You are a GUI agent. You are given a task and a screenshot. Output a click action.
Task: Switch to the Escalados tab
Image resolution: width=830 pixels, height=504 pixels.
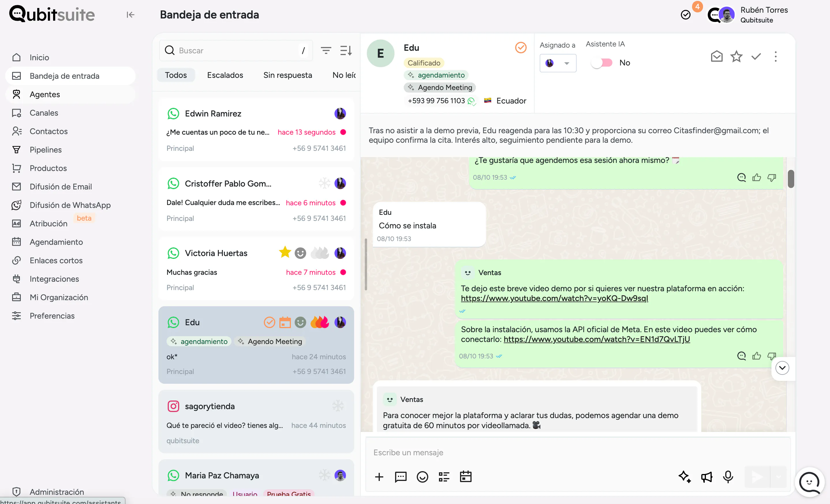[x=225, y=75]
